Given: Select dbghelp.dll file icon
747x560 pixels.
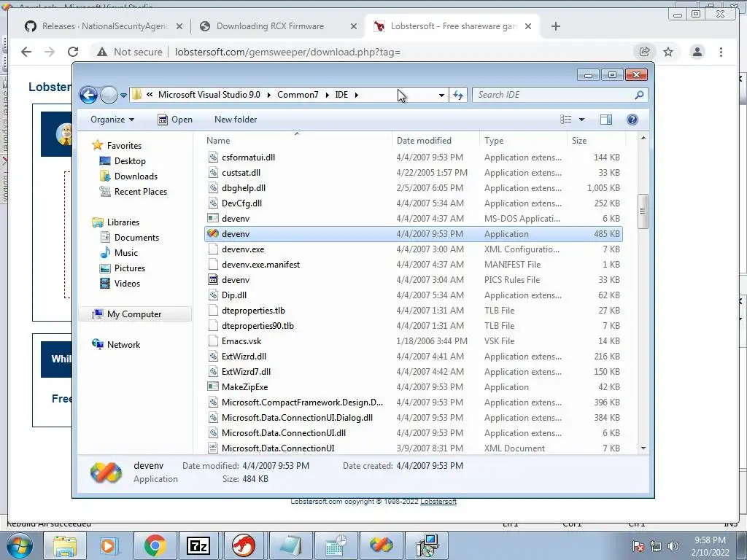Looking at the screenshot, I should pyautogui.click(x=213, y=188).
